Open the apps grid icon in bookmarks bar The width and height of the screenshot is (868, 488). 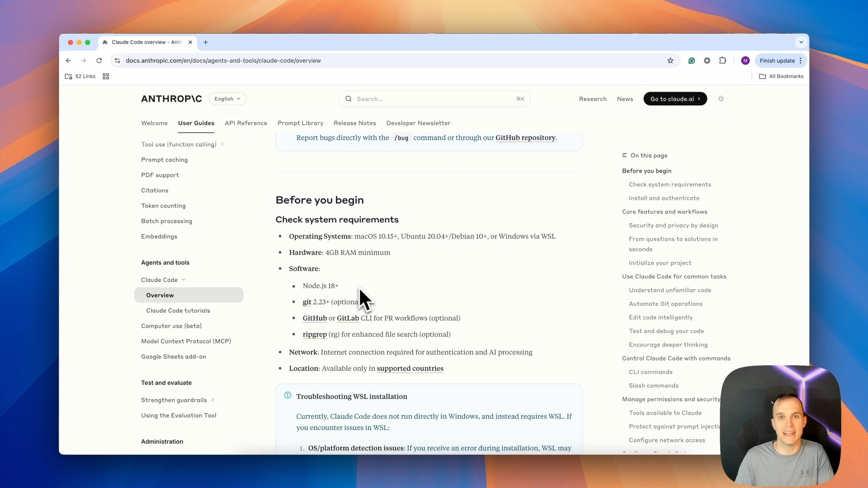[106, 76]
